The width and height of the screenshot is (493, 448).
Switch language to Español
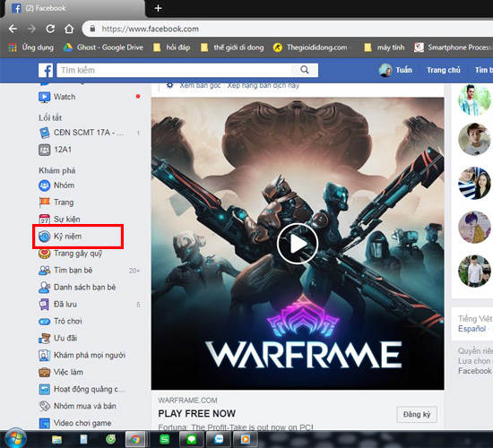pyautogui.click(x=471, y=329)
